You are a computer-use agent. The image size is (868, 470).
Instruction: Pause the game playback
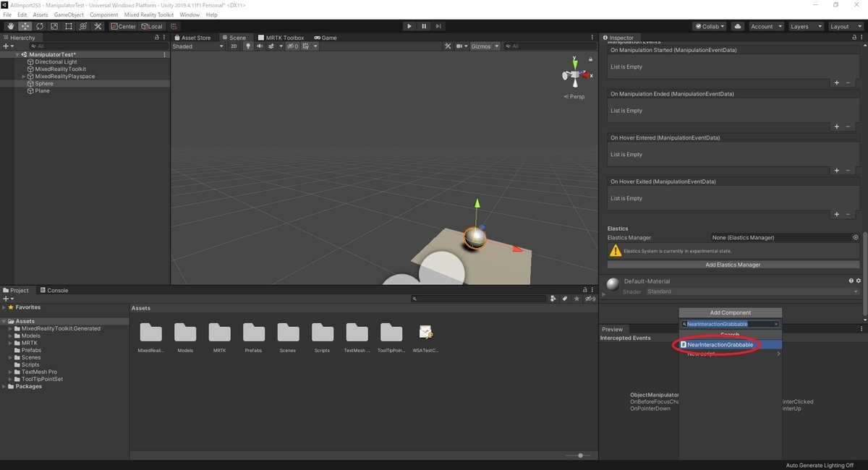[424, 26]
